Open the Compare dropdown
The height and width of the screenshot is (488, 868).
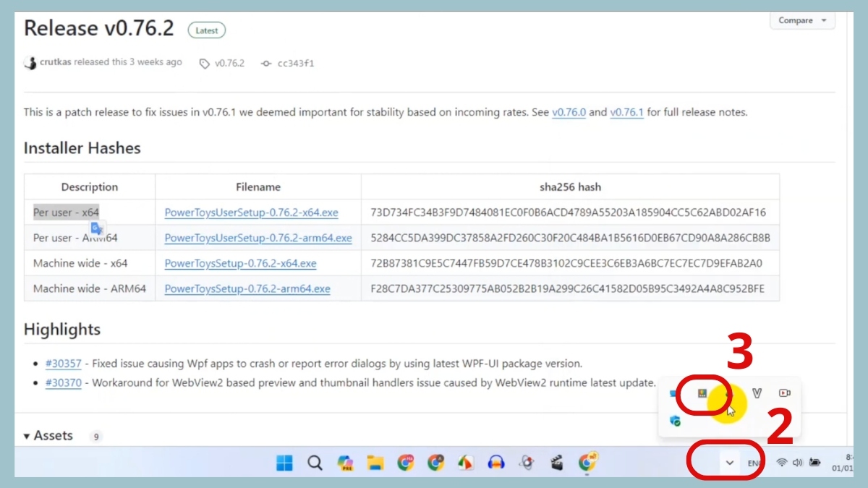[802, 20]
